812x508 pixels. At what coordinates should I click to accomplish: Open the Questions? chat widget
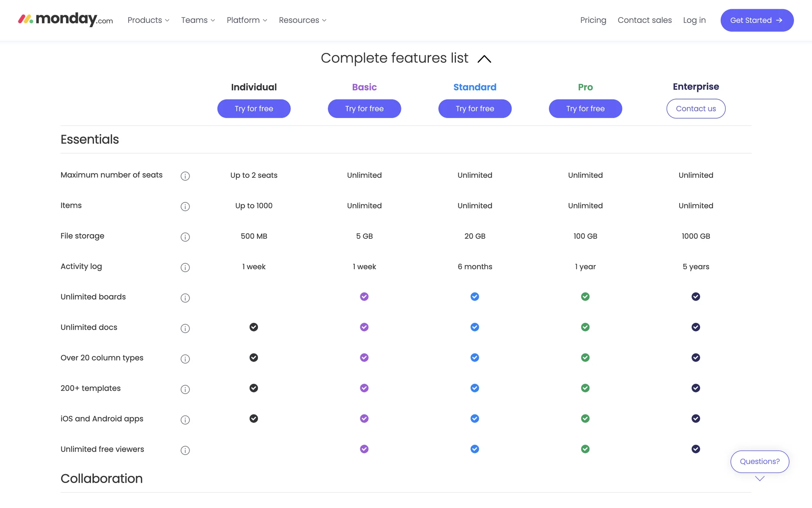[x=760, y=461]
